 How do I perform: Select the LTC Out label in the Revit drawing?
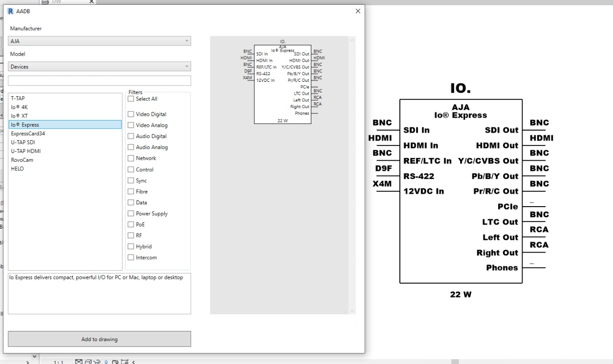(x=500, y=222)
